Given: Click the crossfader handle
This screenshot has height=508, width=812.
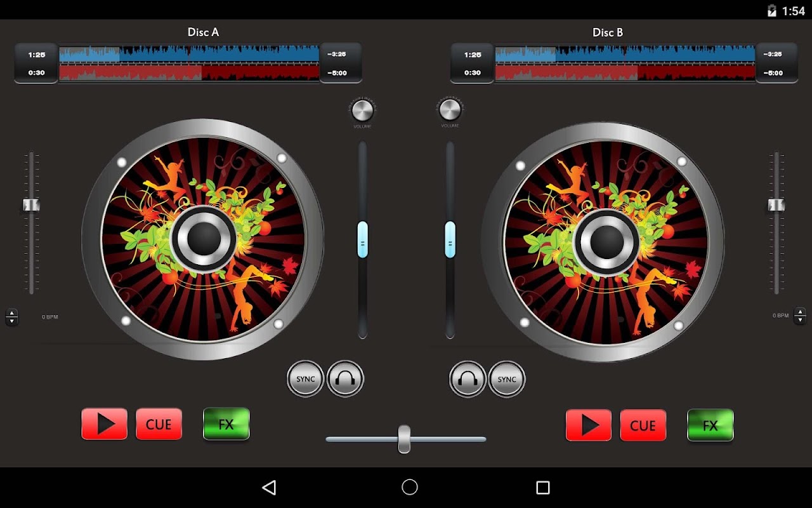Looking at the screenshot, I should point(404,439).
